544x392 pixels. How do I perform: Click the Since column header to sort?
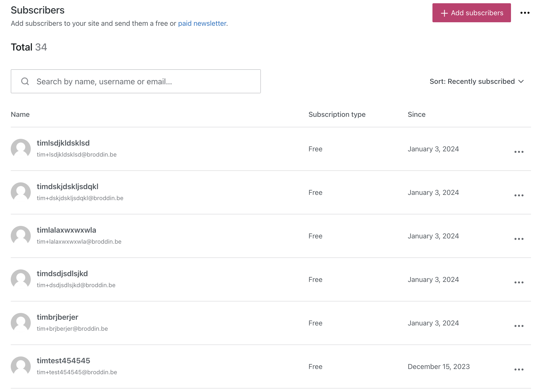click(416, 114)
